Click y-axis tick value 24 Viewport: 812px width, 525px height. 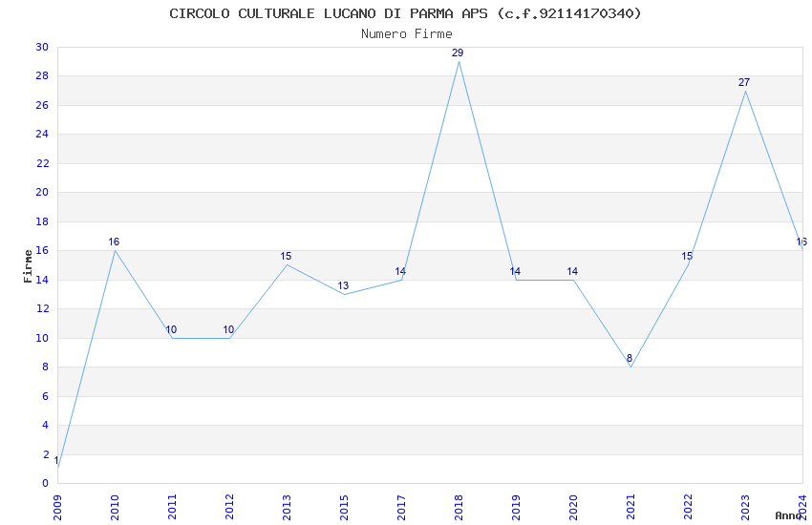click(42, 134)
